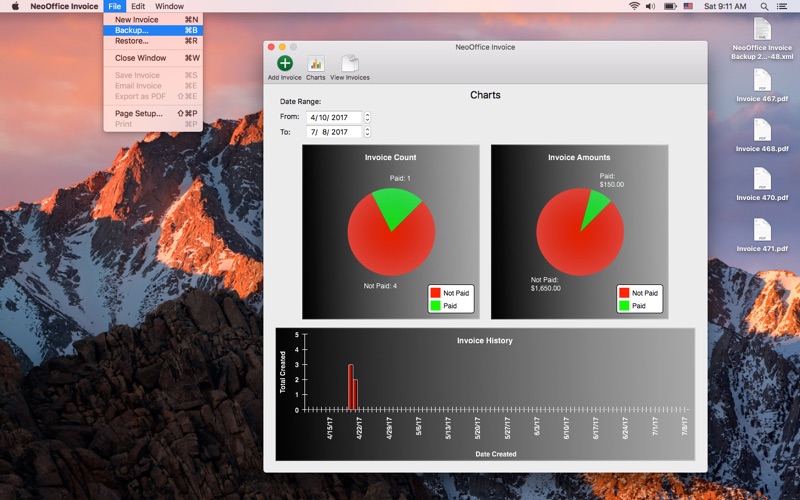Click the To date stepper arrows
The image size is (800, 500).
click(x=368, y=132)
